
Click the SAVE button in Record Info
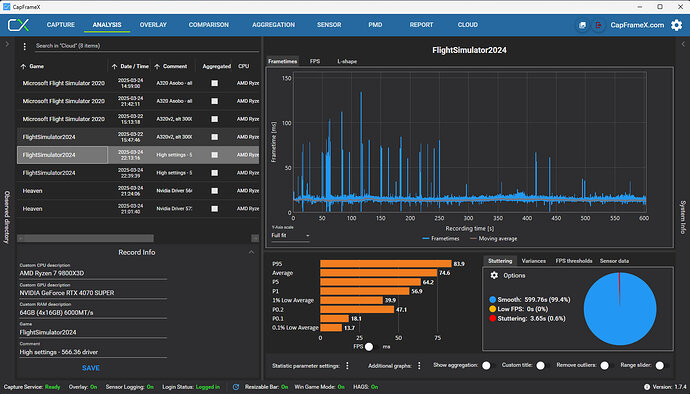(91, 368)
